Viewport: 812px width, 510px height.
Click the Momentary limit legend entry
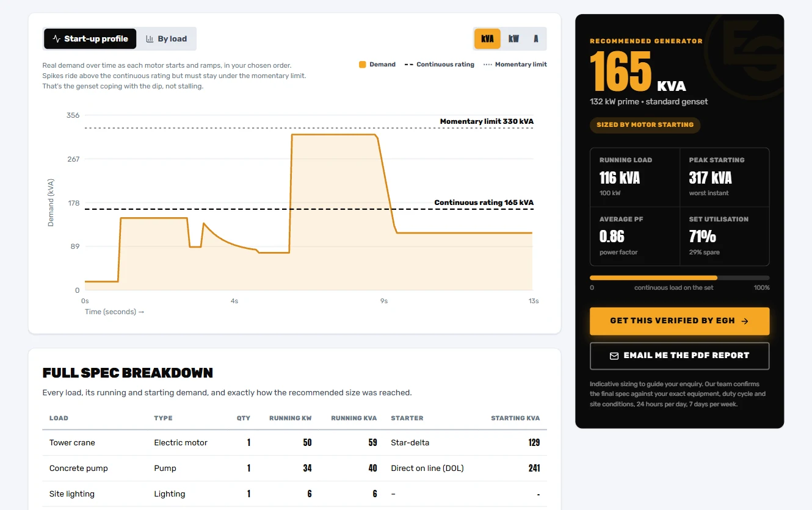pyautogui.click(x=515, y=64)
